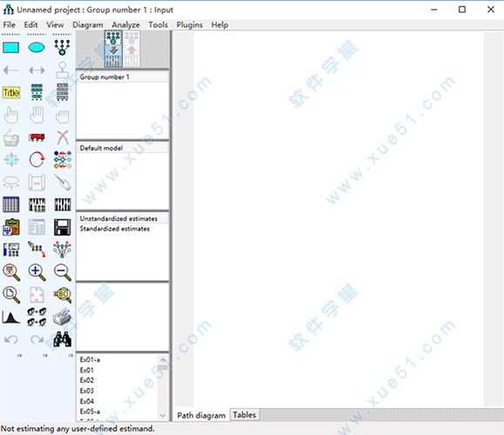
Task: Select the loupe magnifying glass tool
Action: point(63,295)
